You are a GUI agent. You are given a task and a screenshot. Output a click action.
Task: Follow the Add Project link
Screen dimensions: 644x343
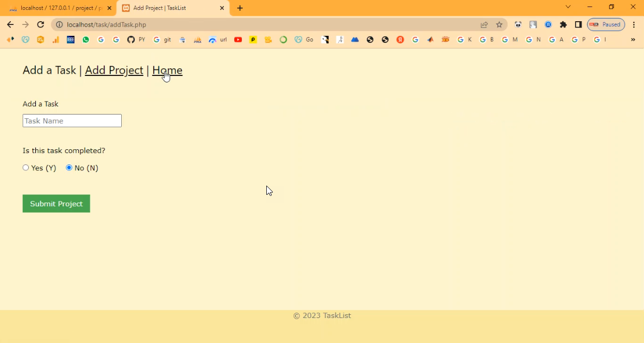coord(114,70)
